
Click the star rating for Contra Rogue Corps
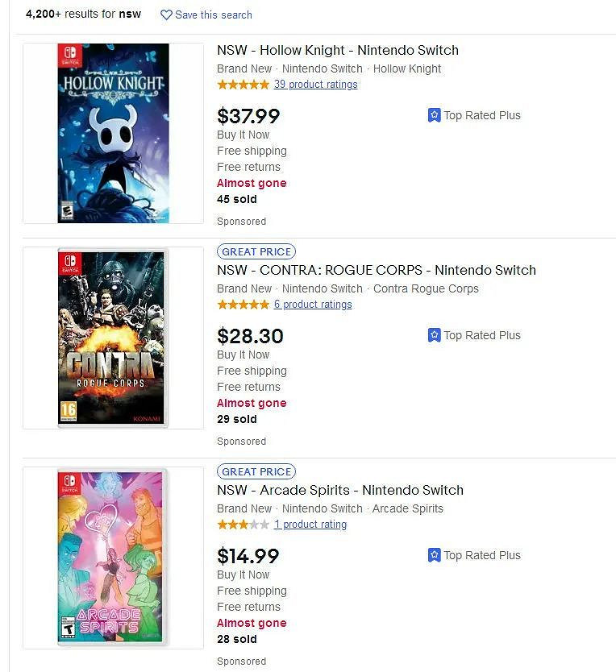click(x=243, y=305)
